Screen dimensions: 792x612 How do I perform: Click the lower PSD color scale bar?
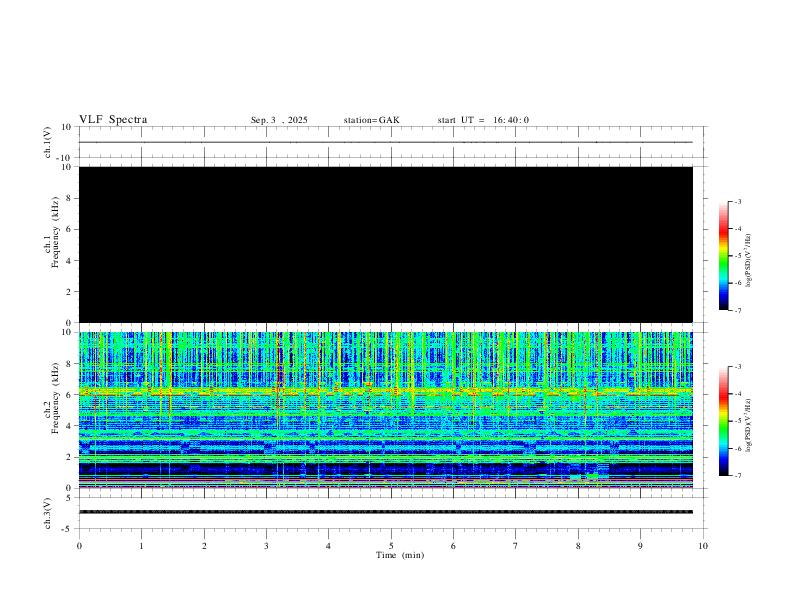[x=723, y=421]
